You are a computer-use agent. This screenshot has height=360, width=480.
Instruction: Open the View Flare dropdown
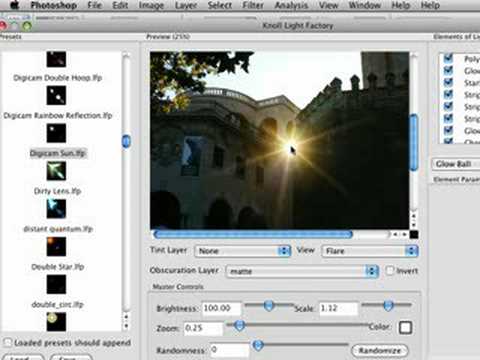click(370, 251)
